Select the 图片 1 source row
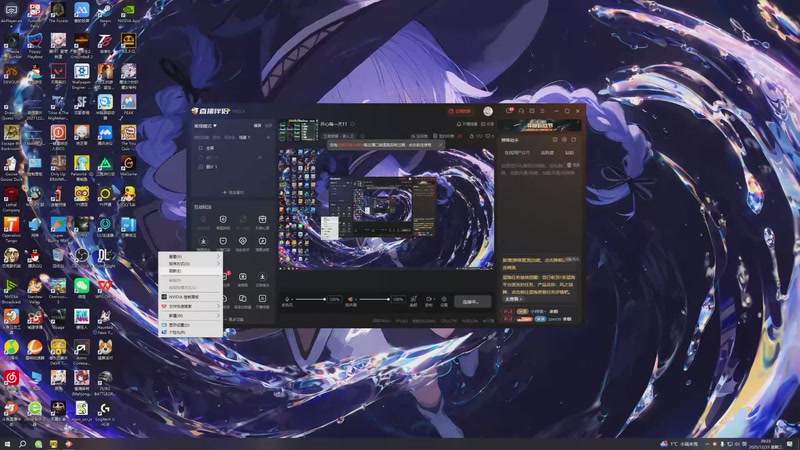The image size is (800, 450). click(x=233, y=167)
